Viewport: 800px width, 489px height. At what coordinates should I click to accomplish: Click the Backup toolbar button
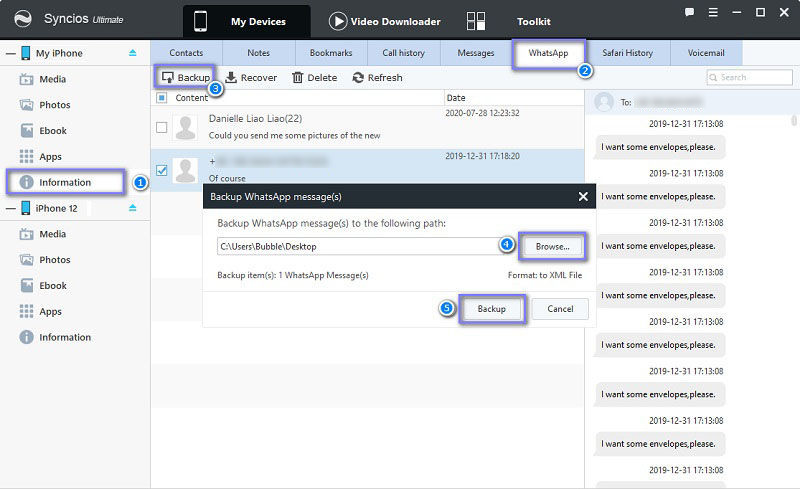[x=185, y=78]
